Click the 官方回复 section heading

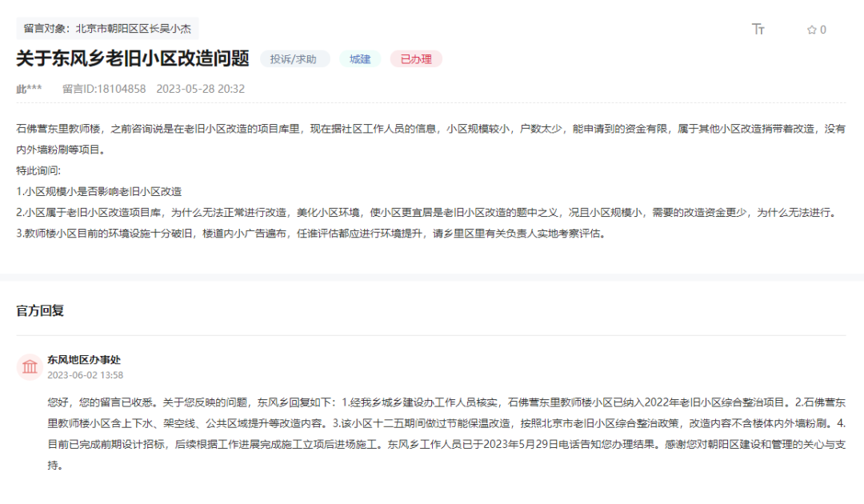coord(40,310)
